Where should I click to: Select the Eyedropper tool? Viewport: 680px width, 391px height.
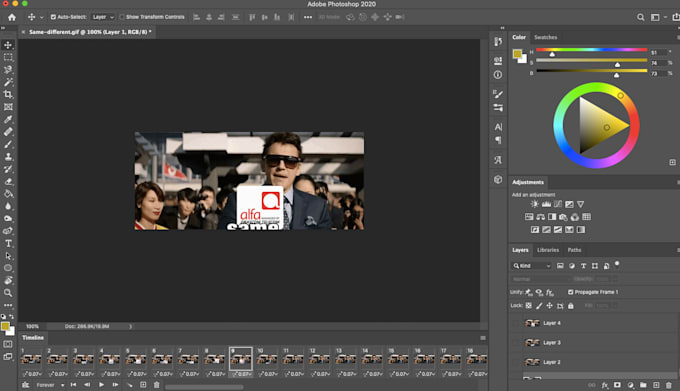click(8, 119)
